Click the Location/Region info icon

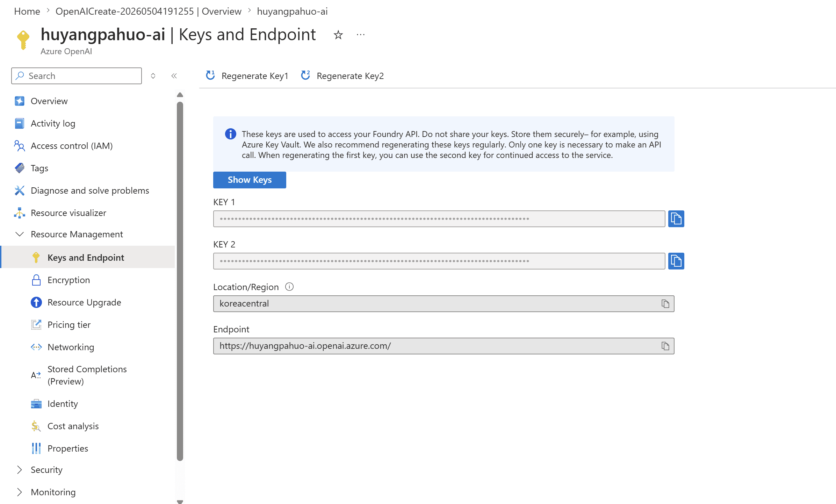[289, 287]
